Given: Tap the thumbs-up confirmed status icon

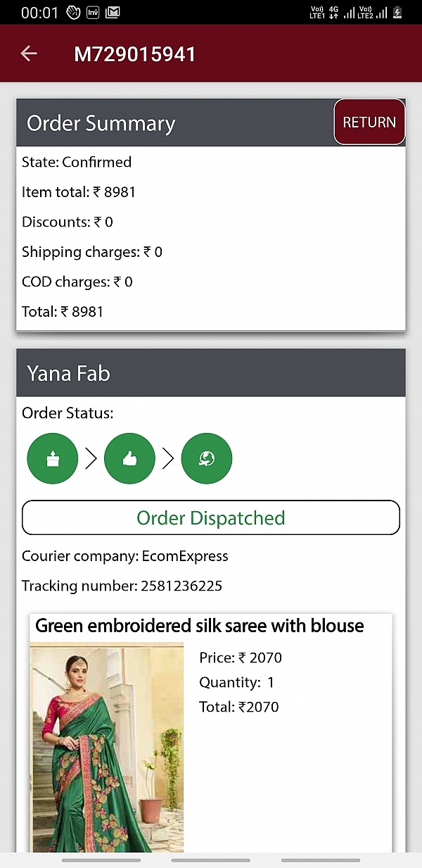Looking at the screenshot, I should coord(129,459).
